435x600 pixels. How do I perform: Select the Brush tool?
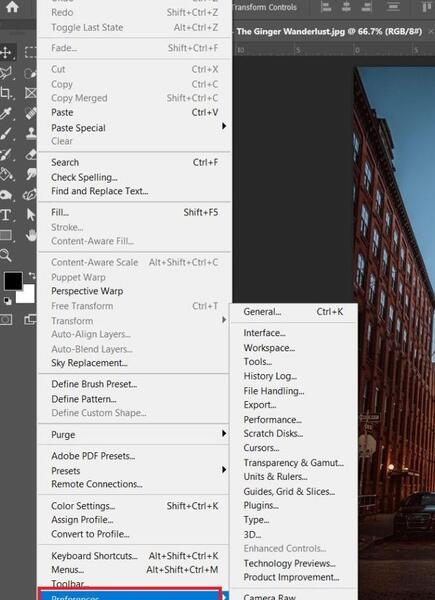point(6,134)
